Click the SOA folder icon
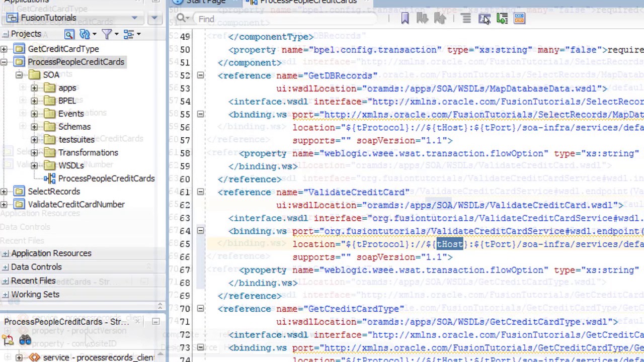 click(x=34, y=75)
